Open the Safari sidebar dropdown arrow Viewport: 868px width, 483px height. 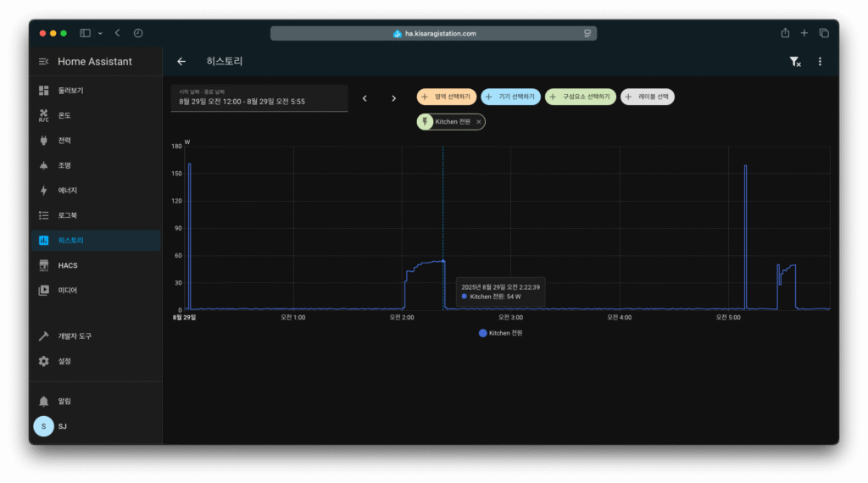pos(100,33)
